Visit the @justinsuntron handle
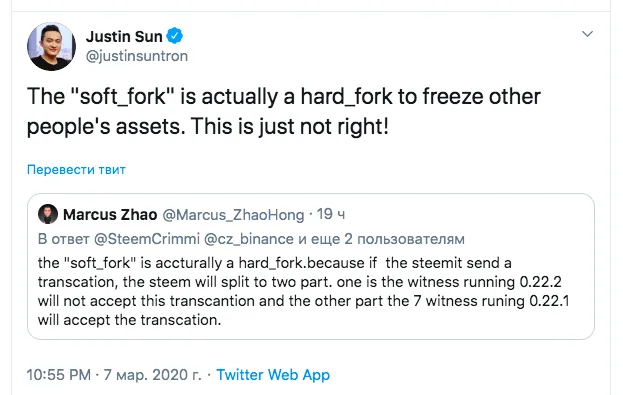 coord(137,56)
